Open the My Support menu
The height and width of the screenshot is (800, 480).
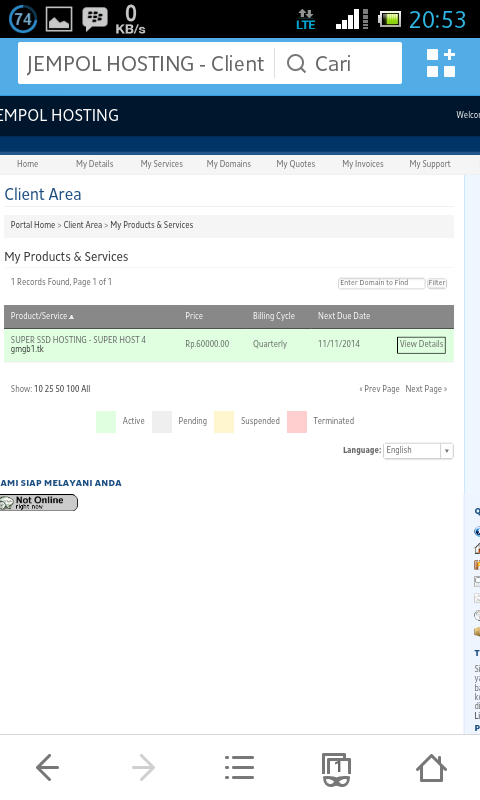click(x=430, y=164)
